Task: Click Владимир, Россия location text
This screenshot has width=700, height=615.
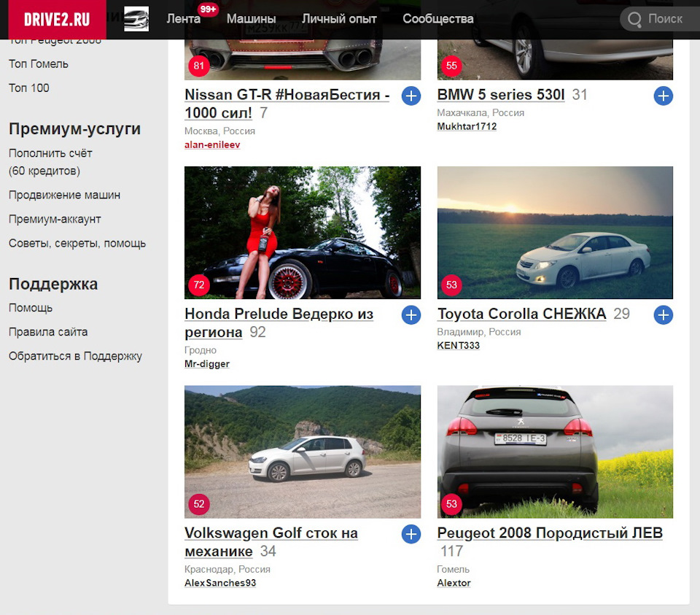Action: click(479, 332)
